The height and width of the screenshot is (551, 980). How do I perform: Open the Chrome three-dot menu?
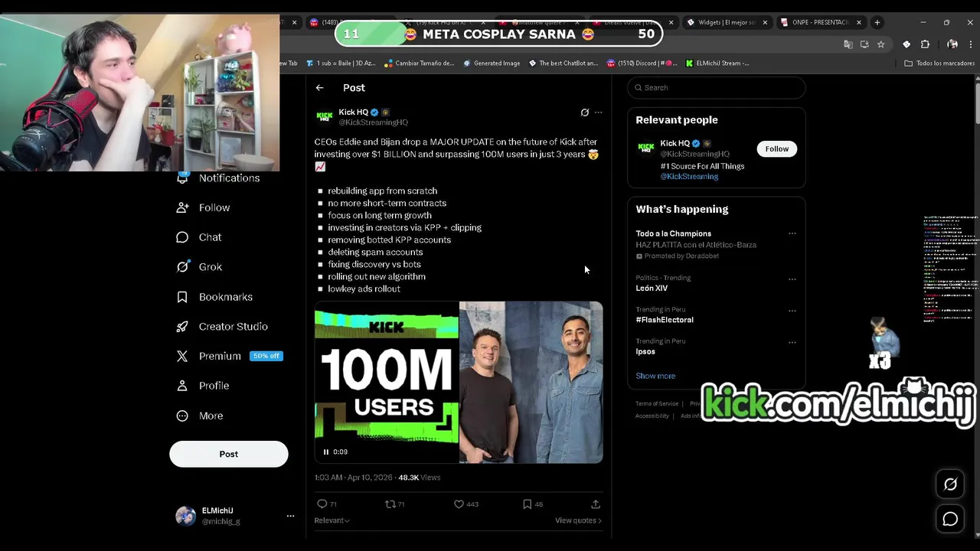click(970, 44)
